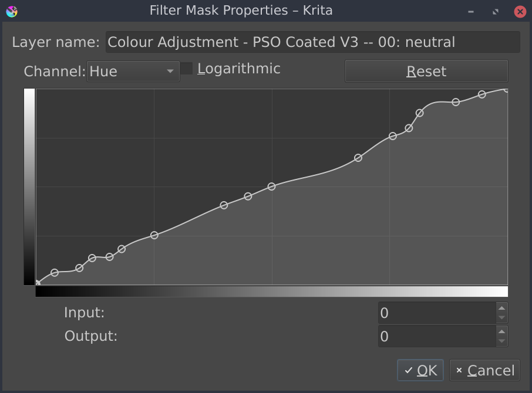Image resolution: width=532 pixels, height=393 pixels.
Task: Click the Input value up stepper arrow
Action: [501, 309]
